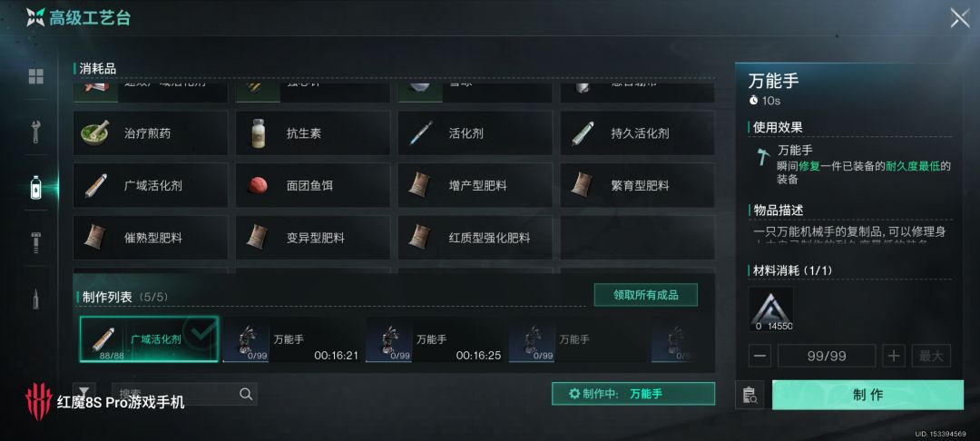Click the magnifier search icon

[x=246, y=394]
